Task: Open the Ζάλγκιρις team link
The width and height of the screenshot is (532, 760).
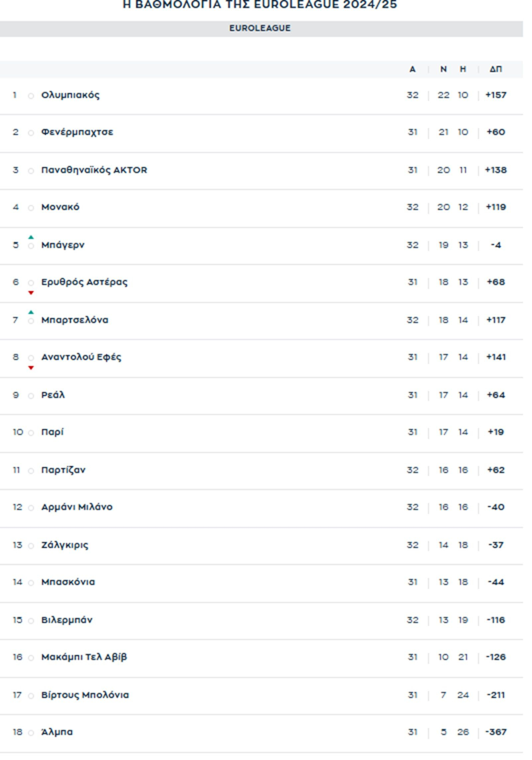Action: tap(65, 545)
